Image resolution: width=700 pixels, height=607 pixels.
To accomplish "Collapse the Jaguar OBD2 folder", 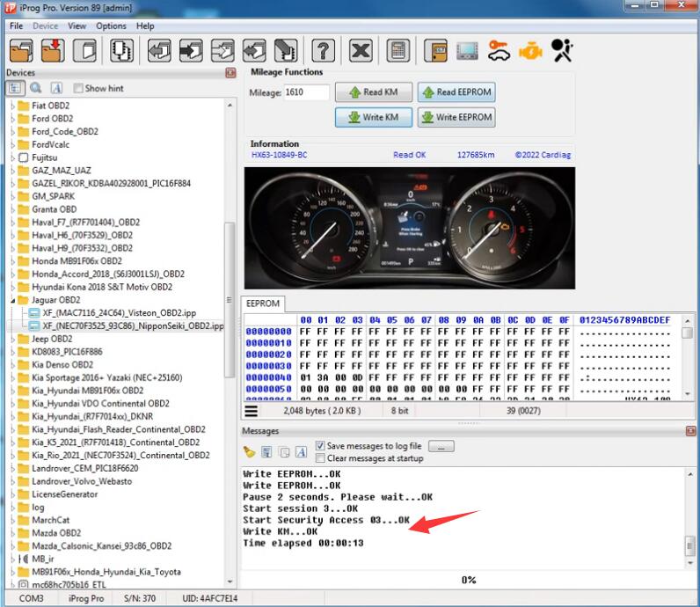I will (x=12, y=300).
